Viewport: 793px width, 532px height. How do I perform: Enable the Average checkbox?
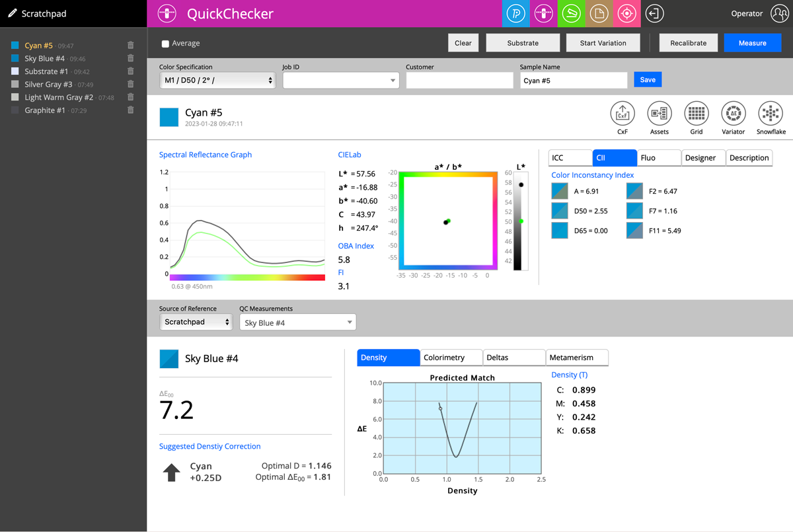[x=165, y=44]
